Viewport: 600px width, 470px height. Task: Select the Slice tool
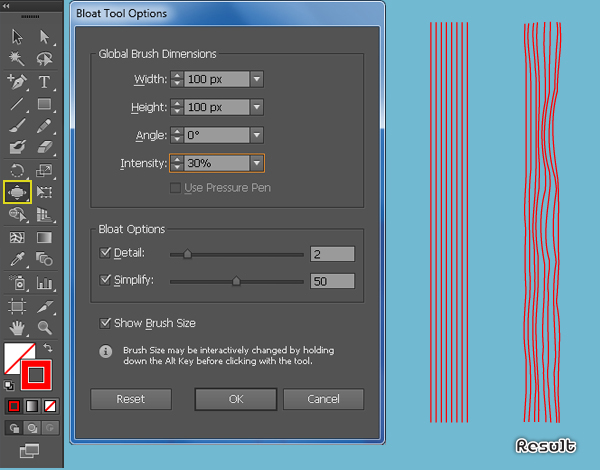[x=44, y=306]
